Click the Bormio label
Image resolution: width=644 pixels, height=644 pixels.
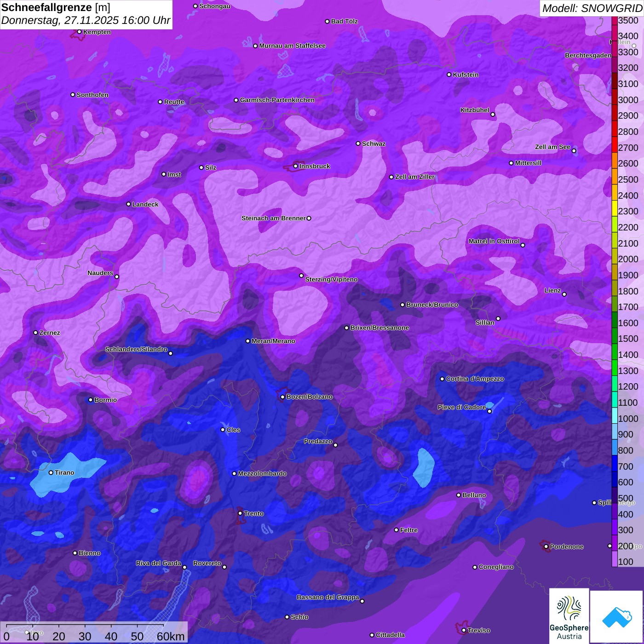pyautogui.click(x=105, y=400)
